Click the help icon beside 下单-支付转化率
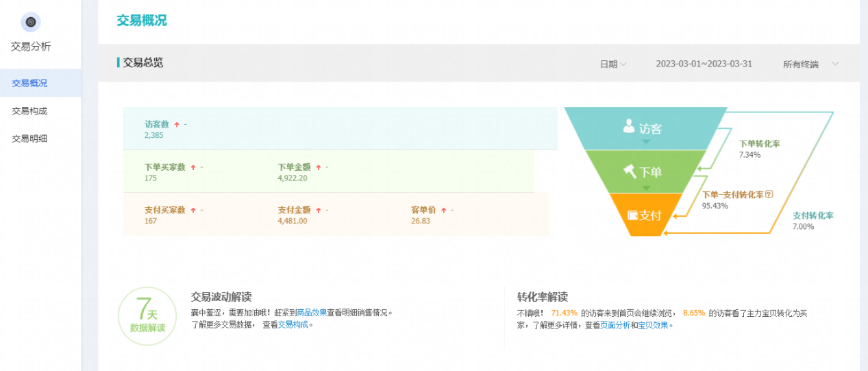The width and height of the screenshot is (868, 371). [x=769, y=195]
